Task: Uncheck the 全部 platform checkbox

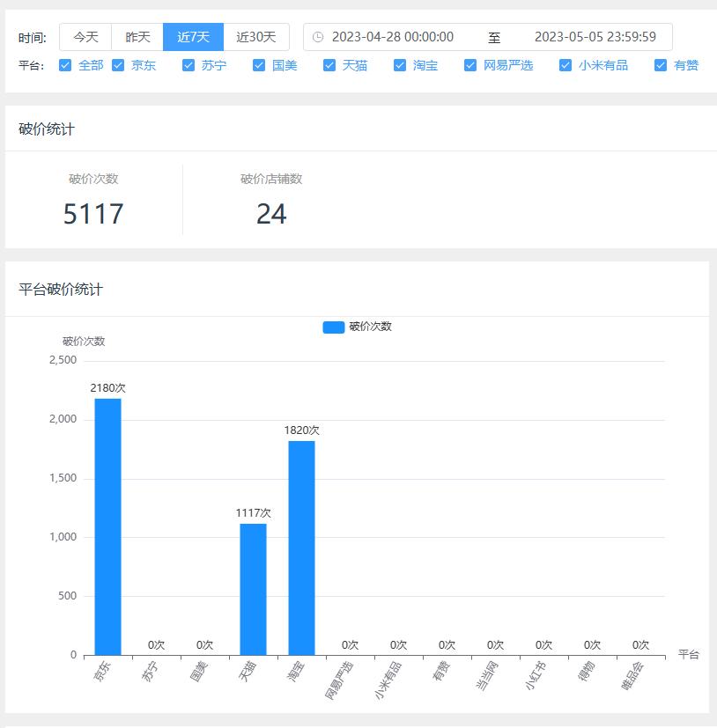Action: 65,65
